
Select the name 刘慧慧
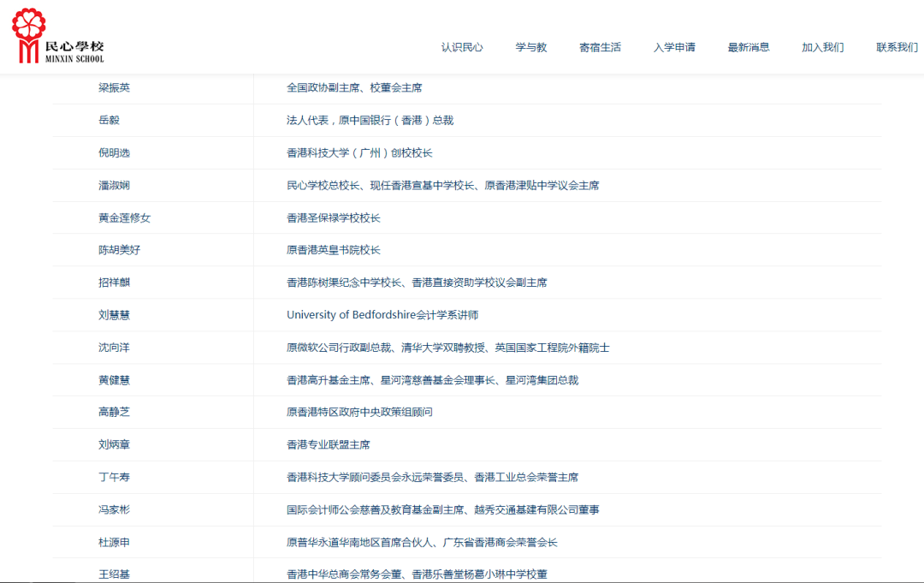(114, 315)
